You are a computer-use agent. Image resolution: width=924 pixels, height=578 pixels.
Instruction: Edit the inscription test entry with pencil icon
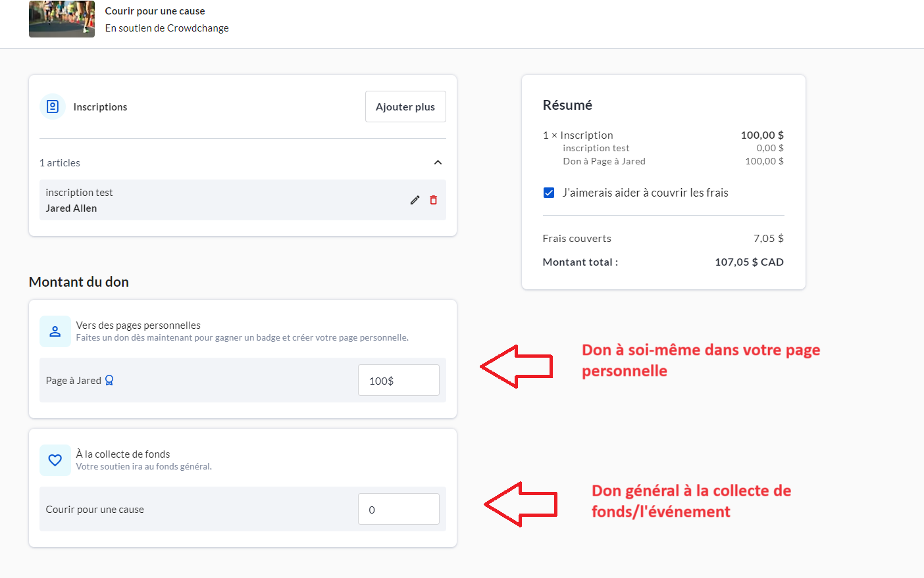coord(415,200)
